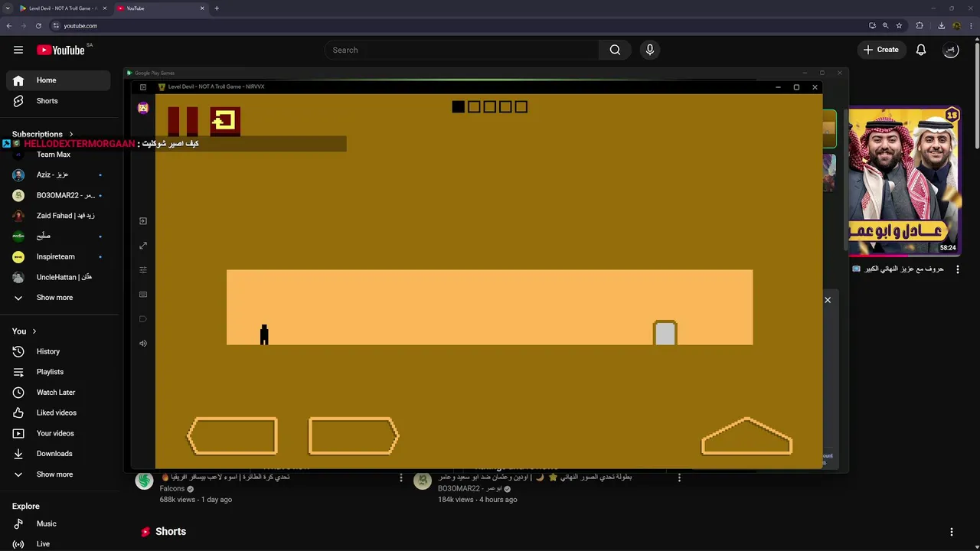Image resolution: width=980 pixels, height=551 pixels.
Task: Open Shorts shelf options menu
Action: (952, 532)
